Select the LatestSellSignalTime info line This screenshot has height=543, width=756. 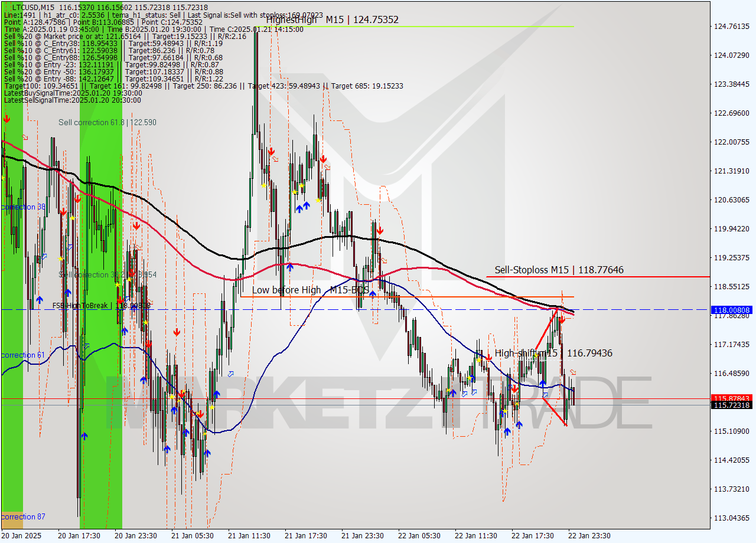(x=73, y=100)
